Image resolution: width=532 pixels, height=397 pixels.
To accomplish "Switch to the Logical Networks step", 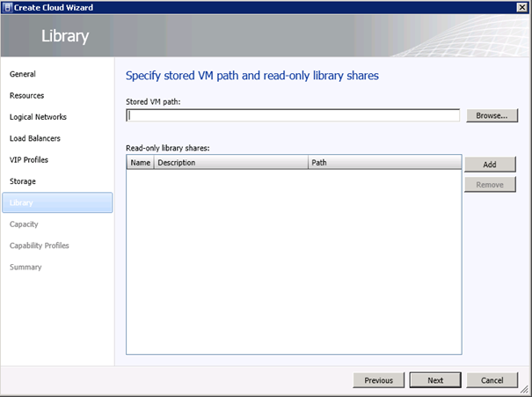I will click(38, 117).
